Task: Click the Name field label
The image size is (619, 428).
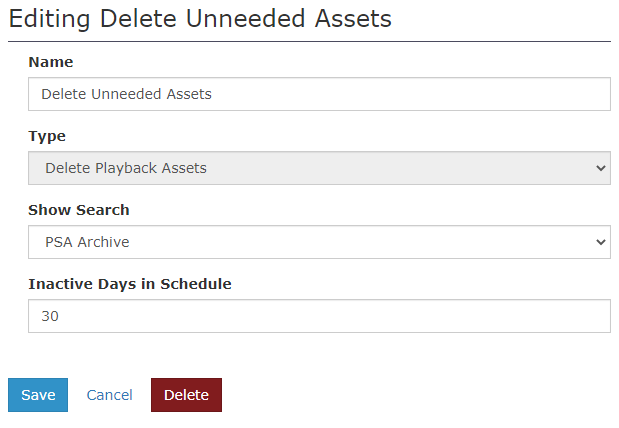Action: [51, 62]
